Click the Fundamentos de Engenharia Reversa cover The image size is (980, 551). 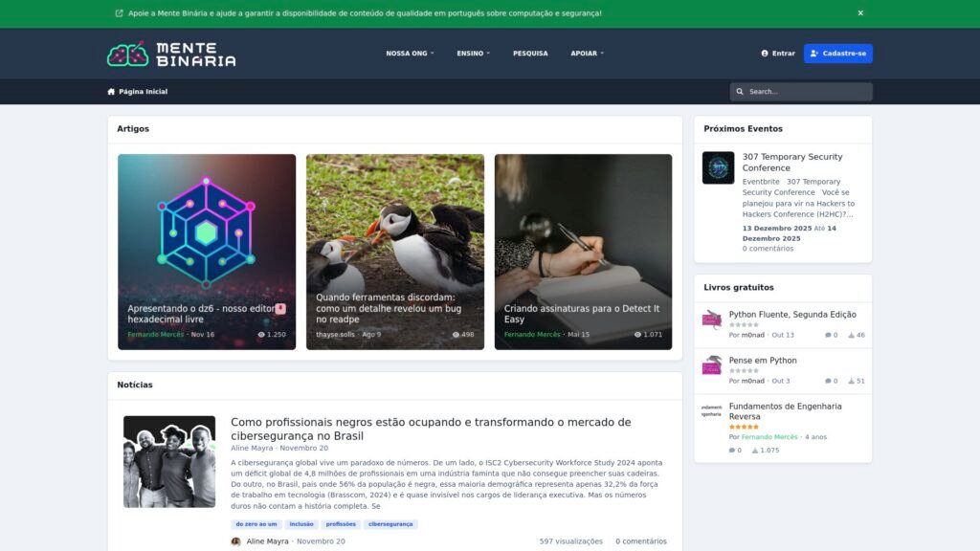[711, 410]
